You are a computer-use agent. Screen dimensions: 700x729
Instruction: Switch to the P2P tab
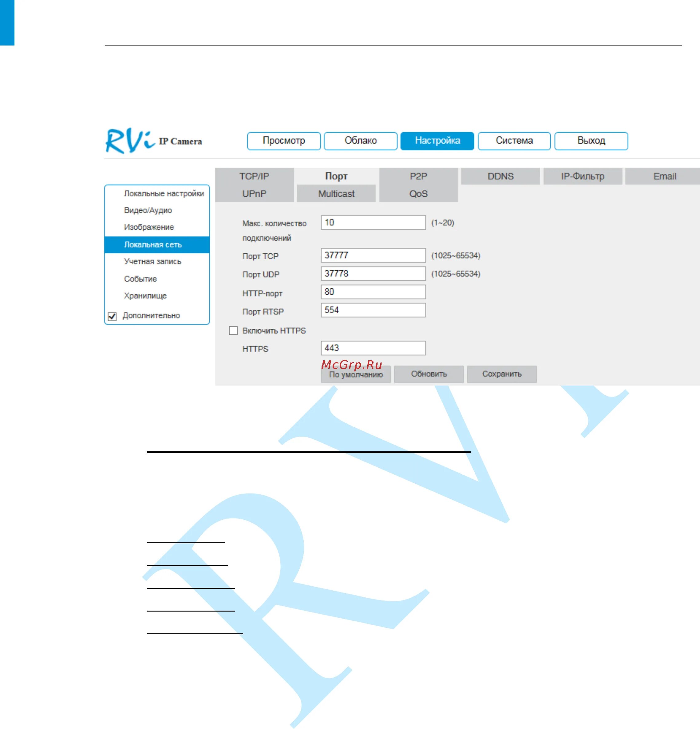[418, 176]
